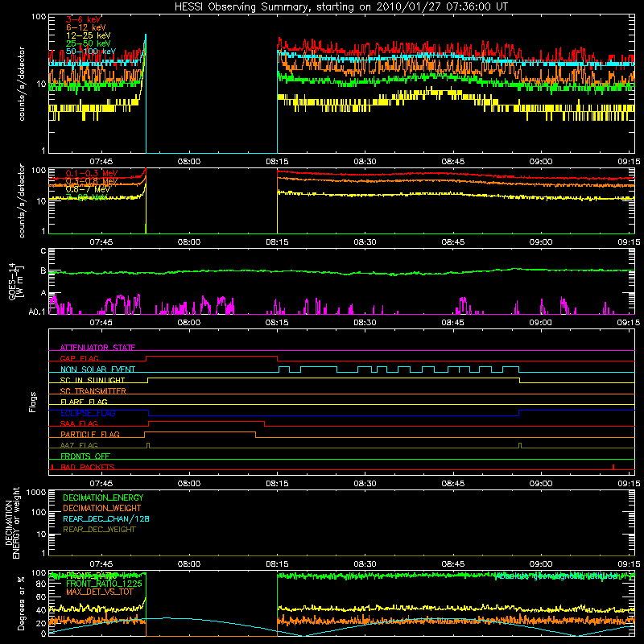
Task: Click the ATTENUATOR_STATE flag label
Action: (x=97, y=348)
